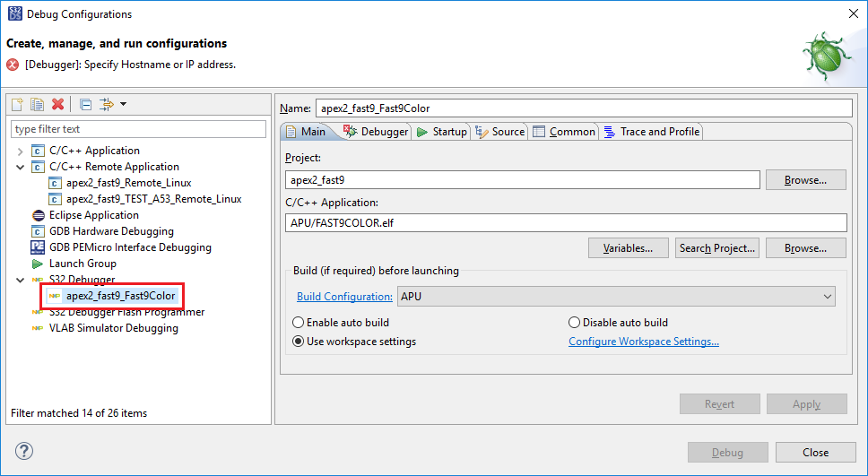This screenshot has width=868, height=476.
Task: Click the Duplicate launch configuration icon
Action: pos(37,105)
